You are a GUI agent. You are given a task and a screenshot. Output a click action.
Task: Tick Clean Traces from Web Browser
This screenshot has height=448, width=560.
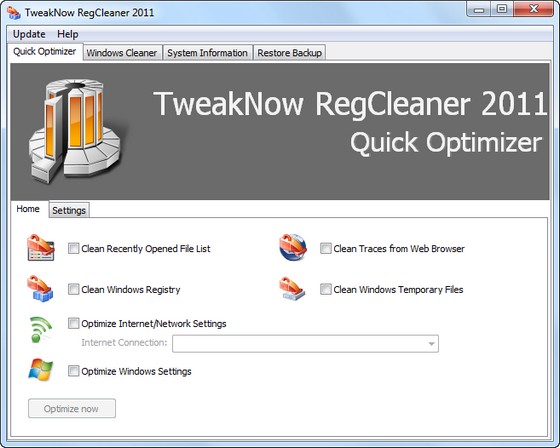tap(325, 248)
